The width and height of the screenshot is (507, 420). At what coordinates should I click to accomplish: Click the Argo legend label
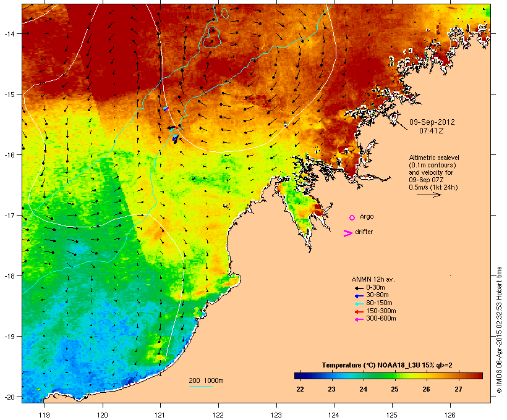pos(367,216)
